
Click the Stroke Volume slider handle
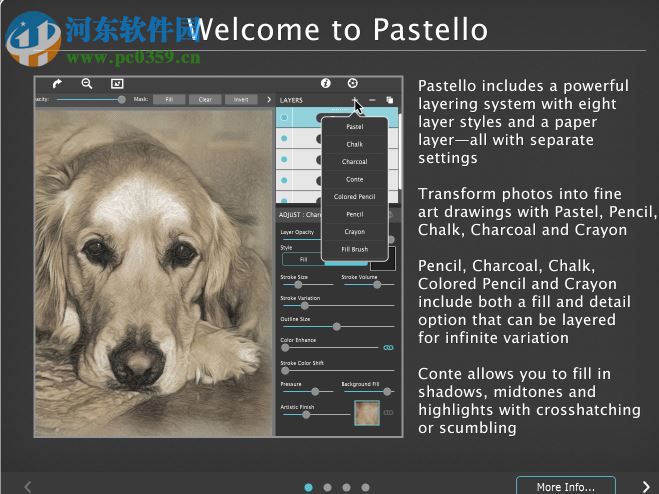377,285
